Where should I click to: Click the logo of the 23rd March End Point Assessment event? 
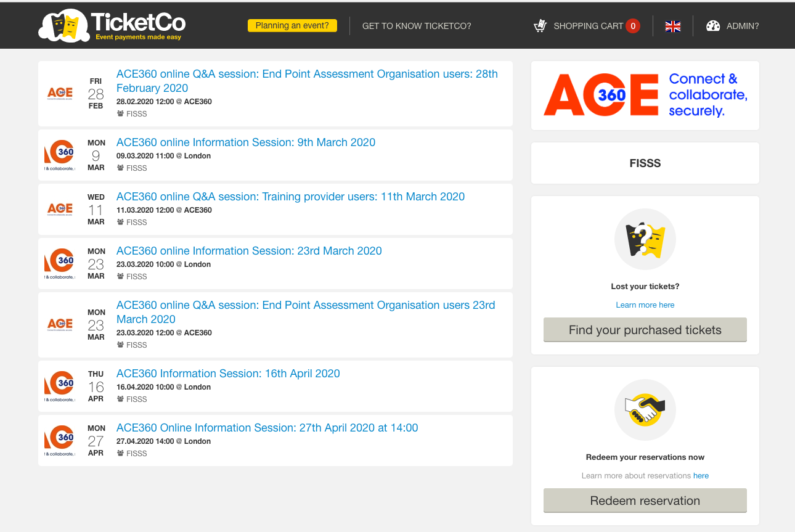[60, 324]
